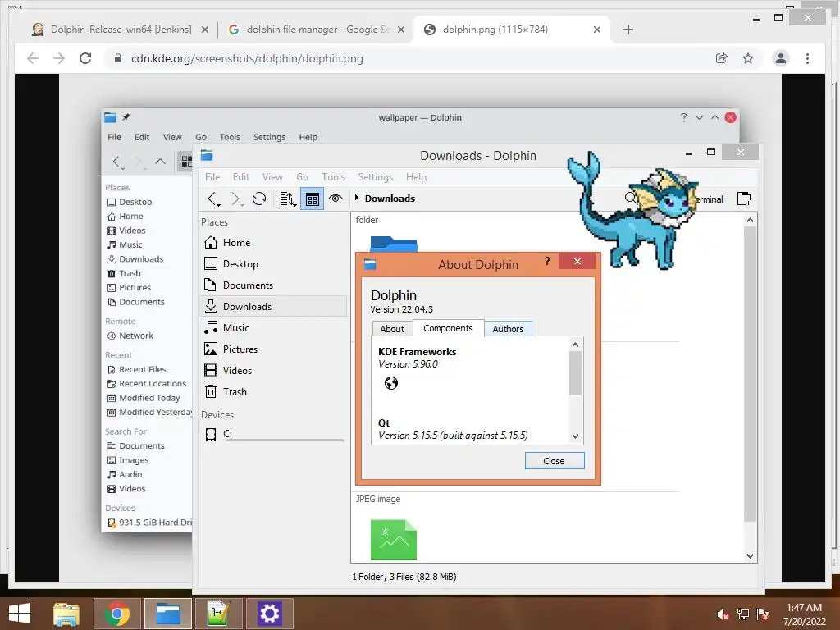The image size is (840, 630).
Task: Open the gear app on taskbar
Action: [x=269, y=614]
